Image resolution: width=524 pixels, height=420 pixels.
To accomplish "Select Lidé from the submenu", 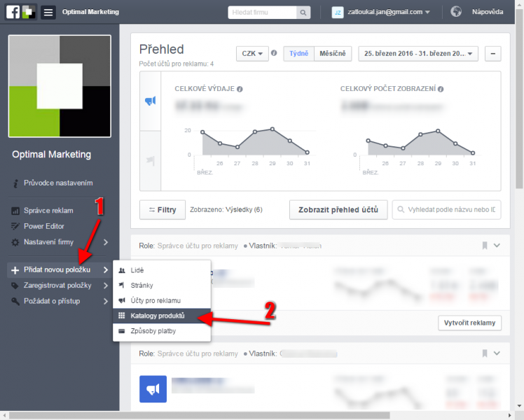I will click(162, 270).
